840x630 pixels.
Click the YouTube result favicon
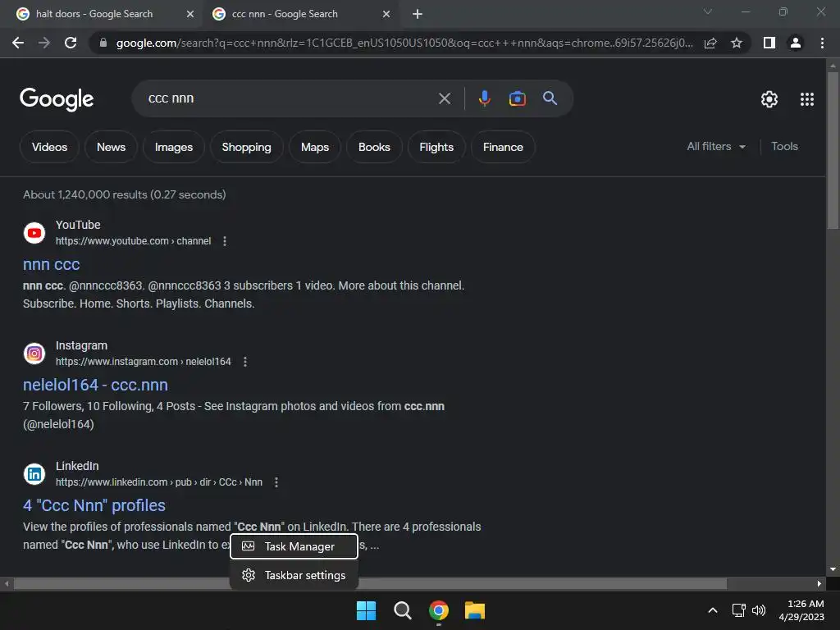click(34, 233)
